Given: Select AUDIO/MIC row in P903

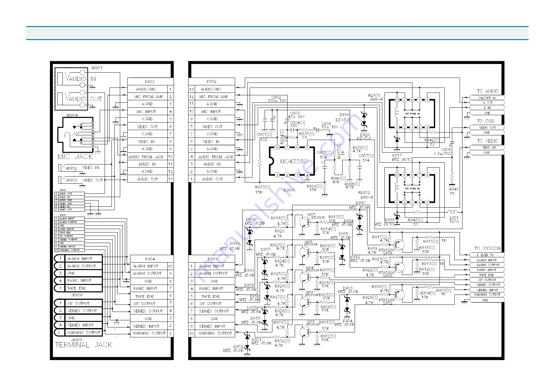Looking at the screenshot, I should pos(150,89).
